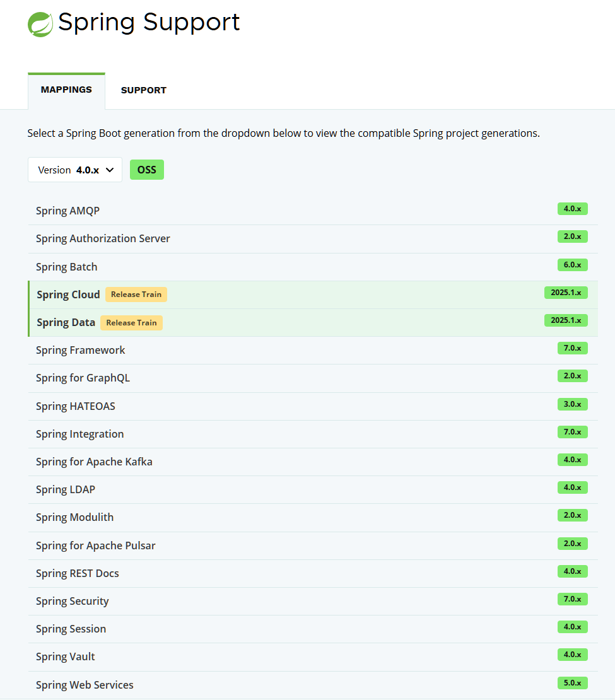Viewport: 615px width, 700px height.
Task: Open the Spring Batch row
Action: point(313,267)
